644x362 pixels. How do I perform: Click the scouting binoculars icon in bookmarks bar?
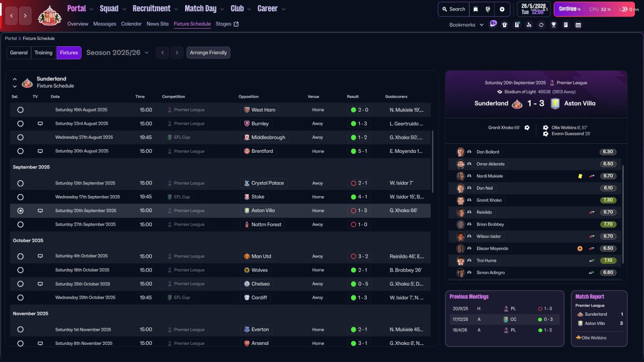point(529,25)
